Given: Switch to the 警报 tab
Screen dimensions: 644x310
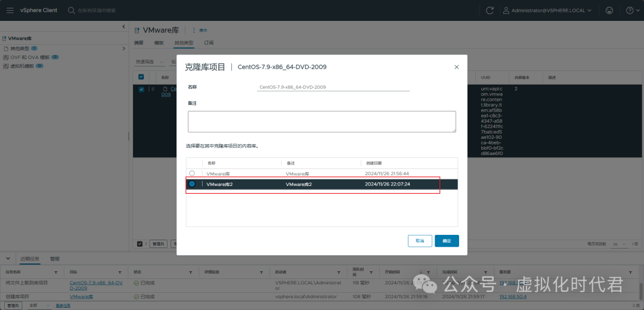Looking at the screenshot, I should 55,259.
